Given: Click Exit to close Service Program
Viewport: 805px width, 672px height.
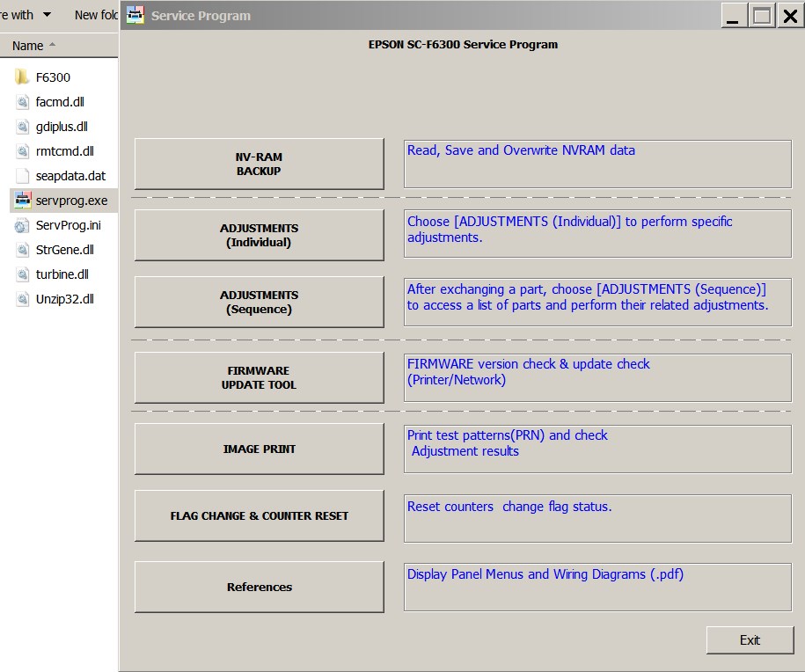Looking at the screenshot, I should (x=750, y=640).
